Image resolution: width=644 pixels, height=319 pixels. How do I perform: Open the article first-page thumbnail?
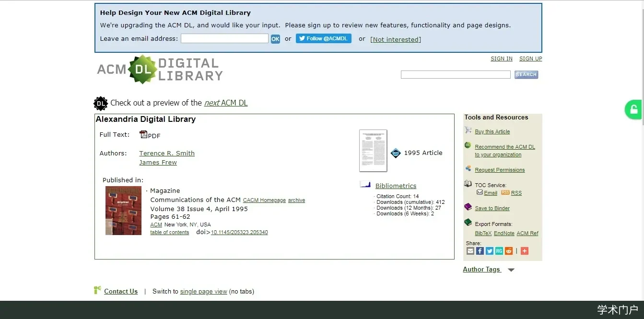pyautogui.click(x=373, y=151)
